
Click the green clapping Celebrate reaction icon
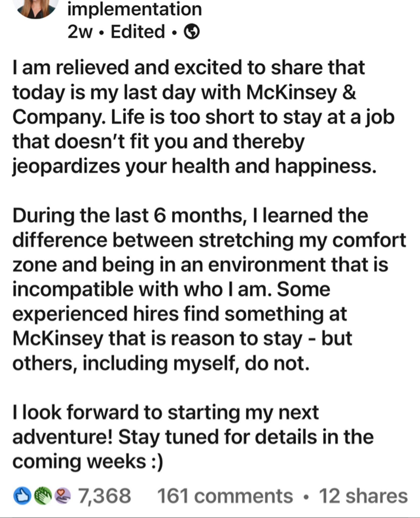point(43,496)
